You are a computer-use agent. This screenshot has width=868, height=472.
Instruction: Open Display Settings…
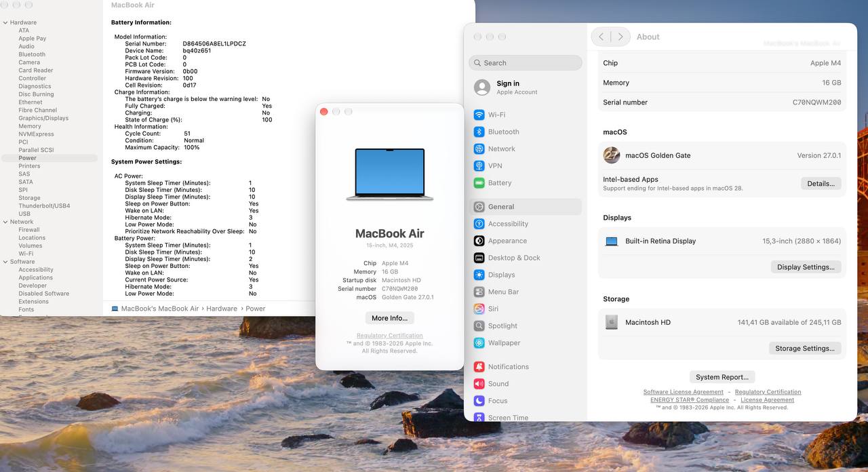tap(806, 267)
